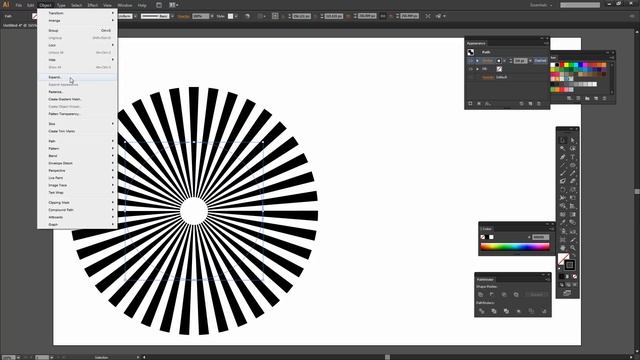
Task: Select the Line Segment tool
Action: [563, 165]
